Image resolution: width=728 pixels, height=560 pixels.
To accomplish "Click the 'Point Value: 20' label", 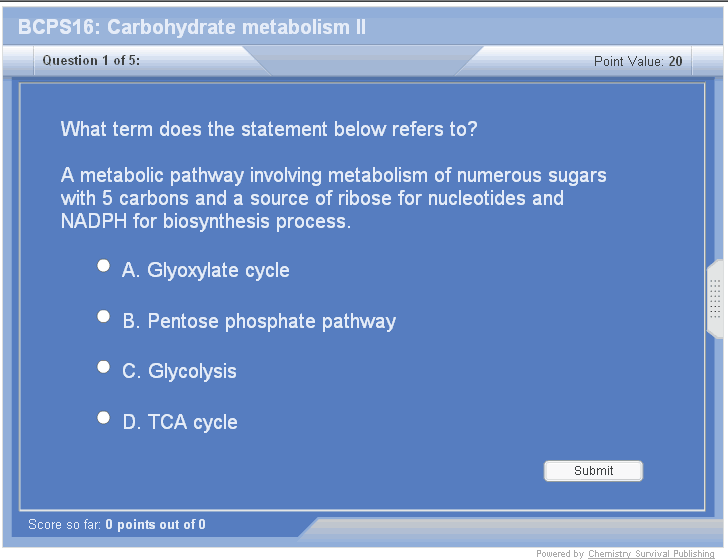I will point(637,61).
